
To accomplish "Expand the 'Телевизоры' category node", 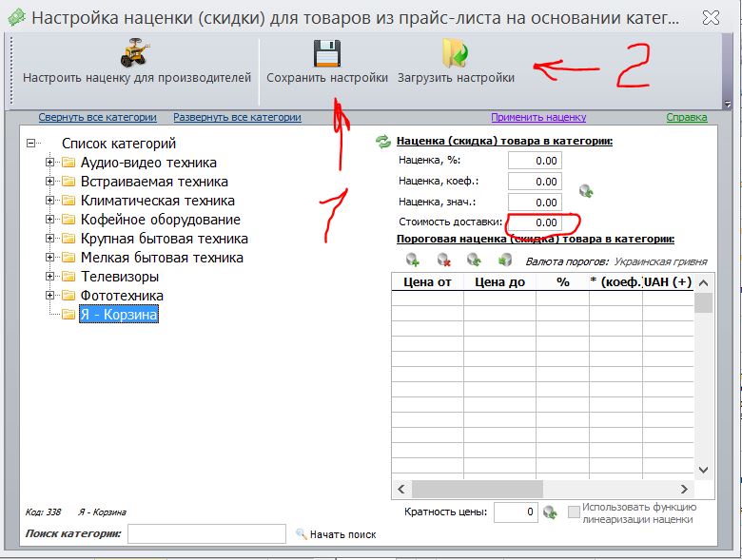I will pos(49,276).
